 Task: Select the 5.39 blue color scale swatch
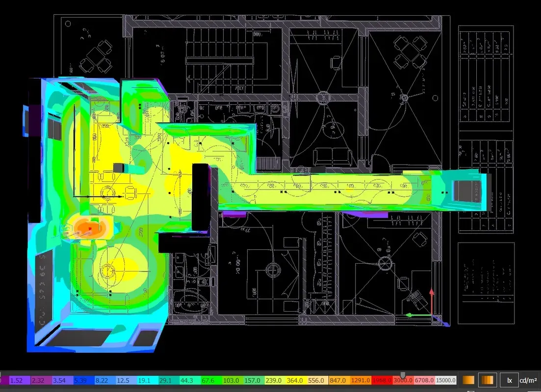coord(83,380)
